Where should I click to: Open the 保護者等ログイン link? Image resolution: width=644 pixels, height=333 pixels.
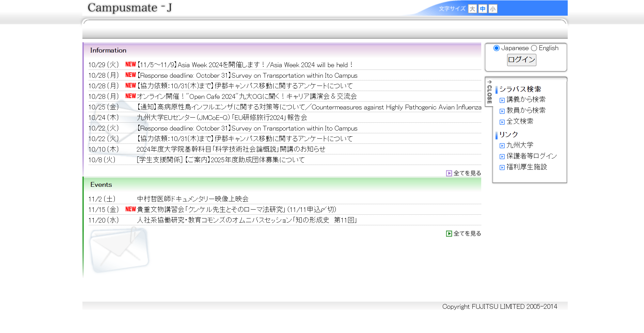(x=532, y=156)
